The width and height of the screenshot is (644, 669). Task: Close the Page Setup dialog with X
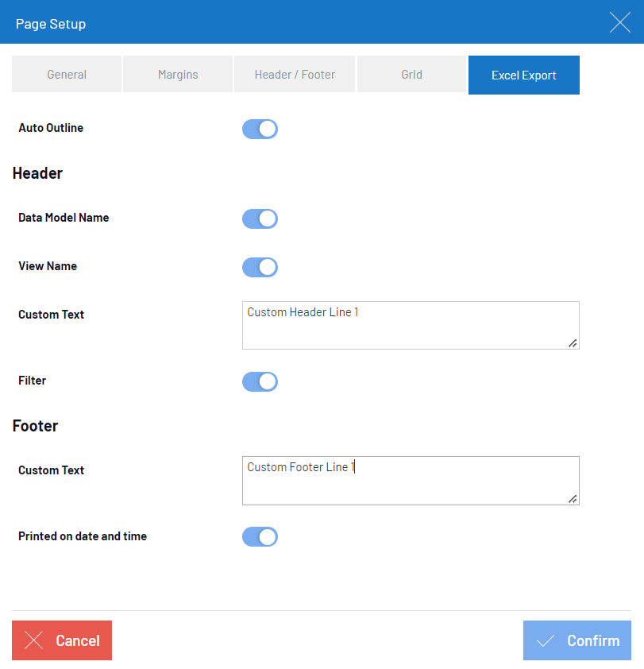point(619,22)
